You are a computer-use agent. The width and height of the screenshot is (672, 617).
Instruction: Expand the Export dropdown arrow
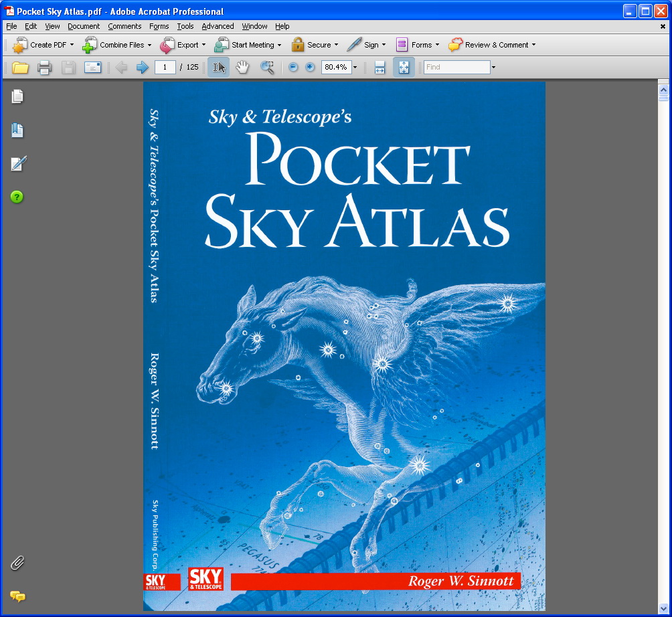[x=204, y=45]
